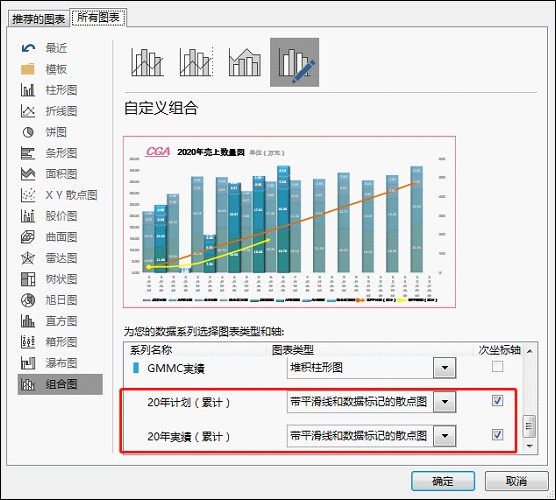This screenshot has height=500, width=556.
Task: Choose the Stock chart (股价图) icon
Action: [x=28, y=216]
